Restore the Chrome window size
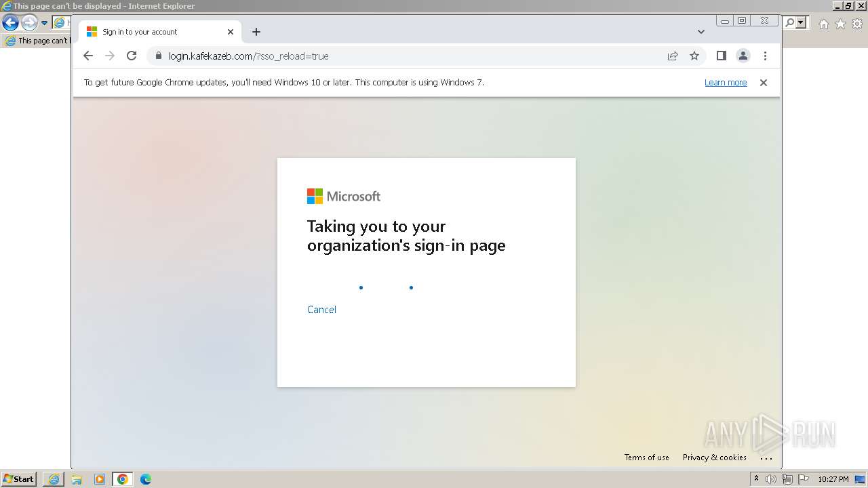The image size is (868, 488). pos(742,21)
